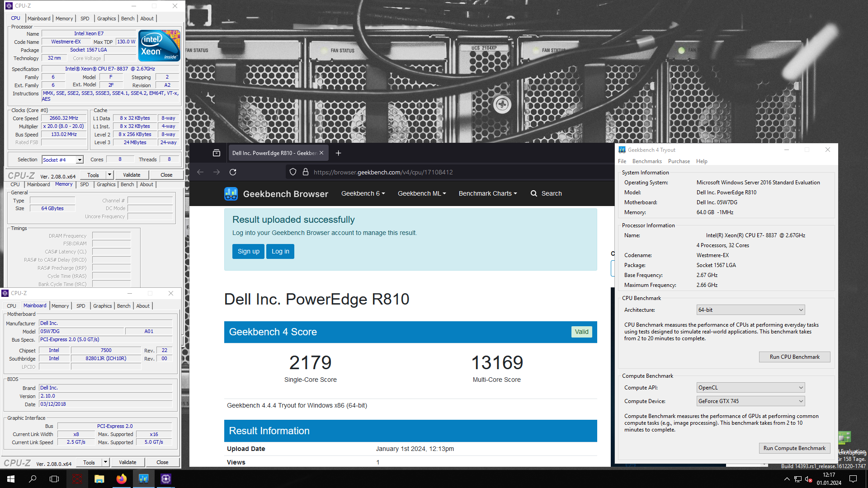Click Validate in top CPU-Z window

click(132, 175)
